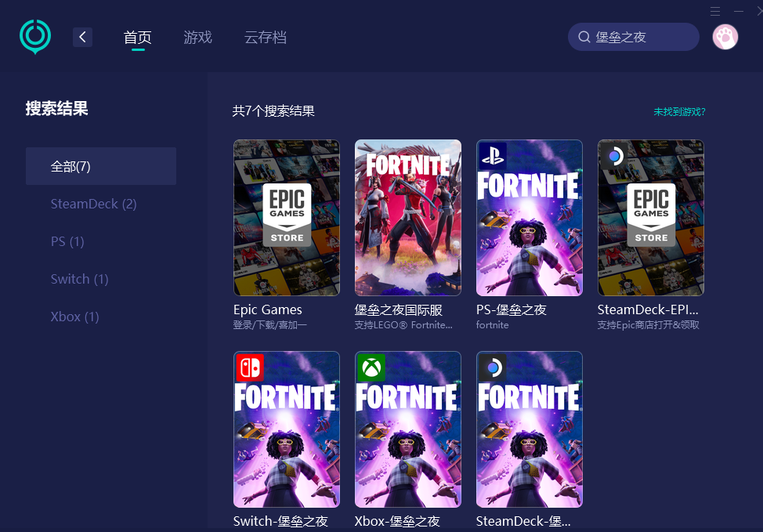Switch to the 首页 tab

(x=138, y=38)
